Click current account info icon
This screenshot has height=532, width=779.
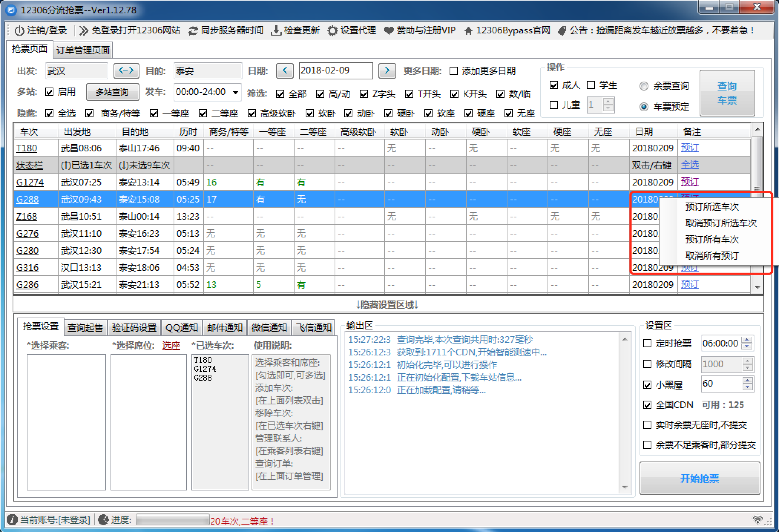point(12,520)
